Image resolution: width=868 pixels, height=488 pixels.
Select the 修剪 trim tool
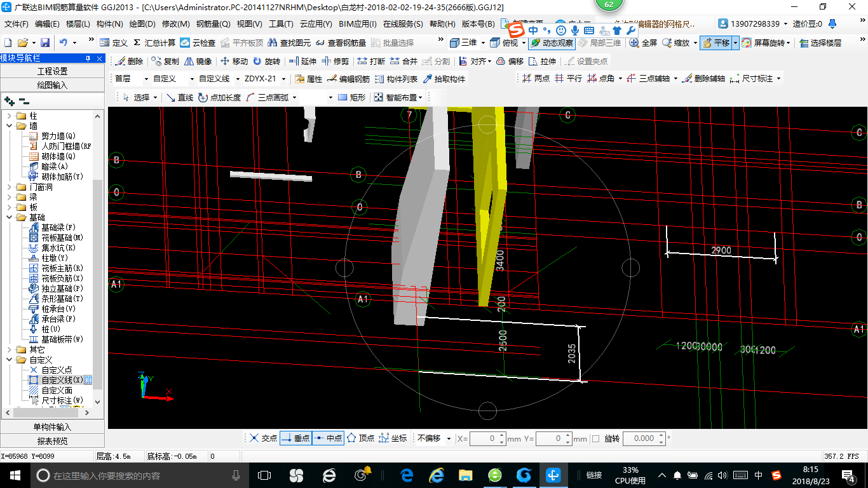336,61
